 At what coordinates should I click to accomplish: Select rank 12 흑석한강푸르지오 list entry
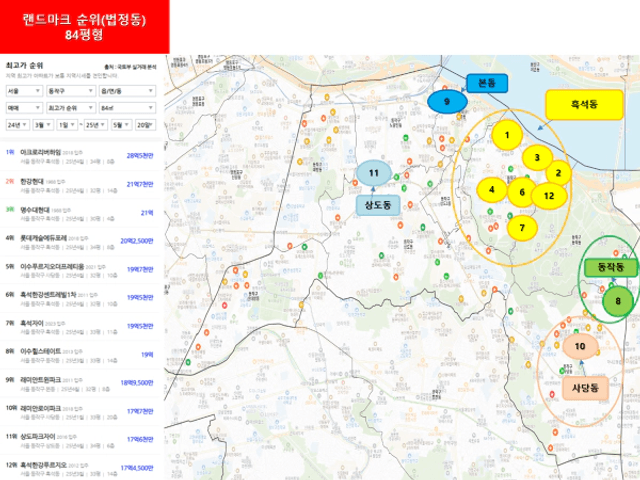point(80,469)
